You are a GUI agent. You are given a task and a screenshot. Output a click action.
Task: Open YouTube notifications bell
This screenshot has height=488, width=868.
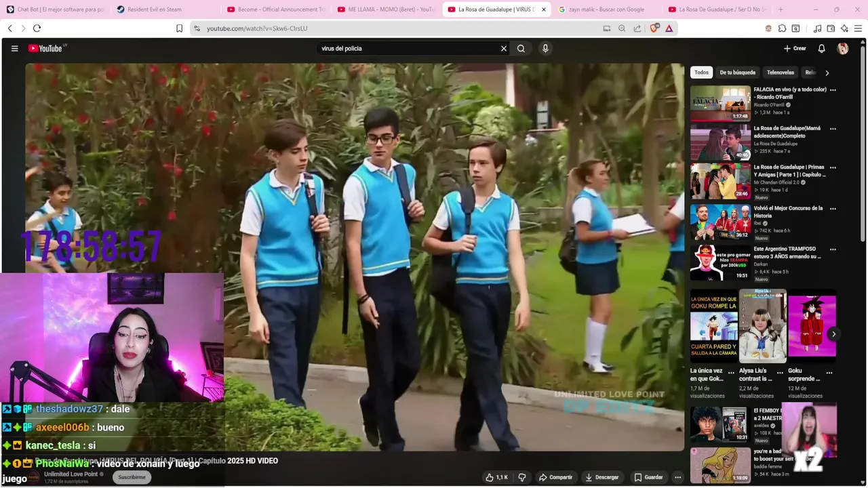821,48
